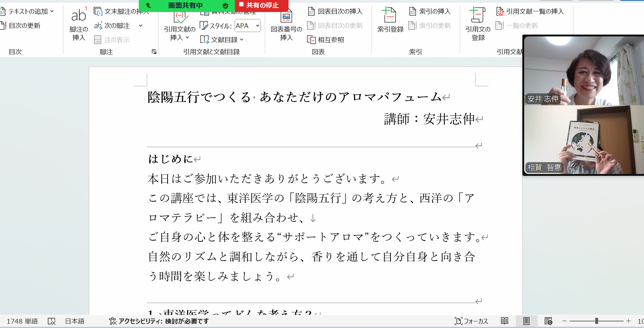Switch to Web Layout view
644x328 pixels.
click(x=548, y=321)
